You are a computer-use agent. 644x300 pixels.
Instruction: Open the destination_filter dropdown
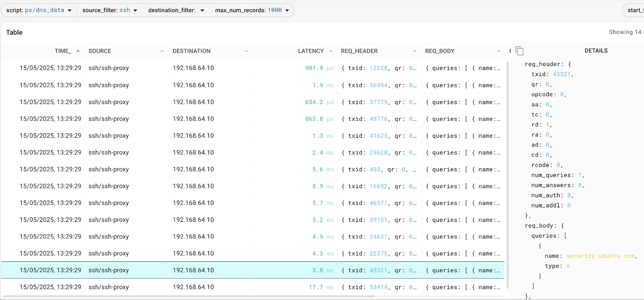176,10
